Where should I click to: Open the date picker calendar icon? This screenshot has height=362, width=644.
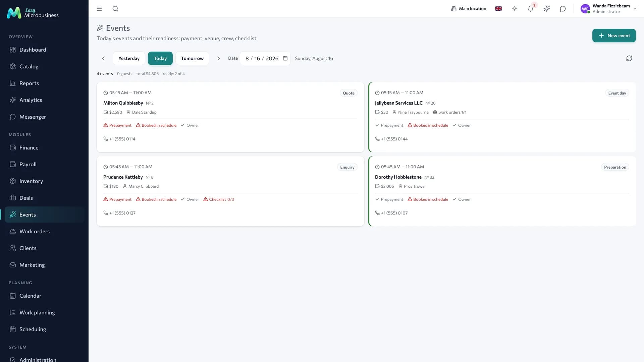pyautogui.click(x=285, y=58)
